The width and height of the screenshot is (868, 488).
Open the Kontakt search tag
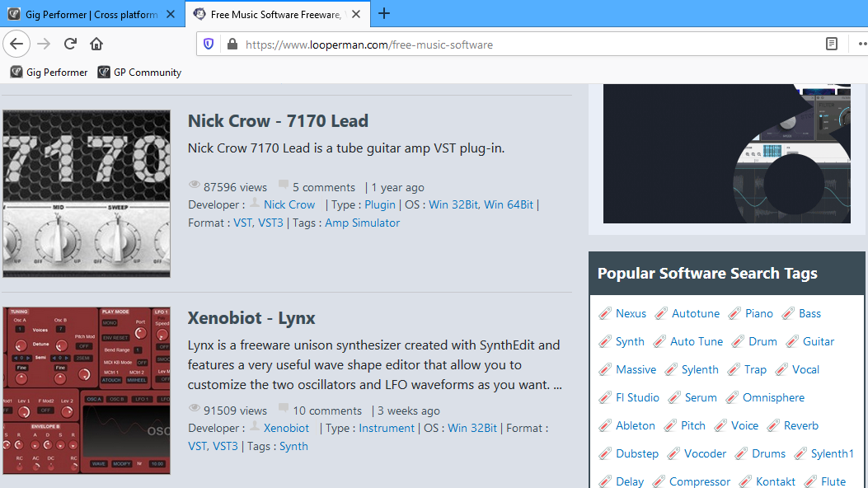776,482
